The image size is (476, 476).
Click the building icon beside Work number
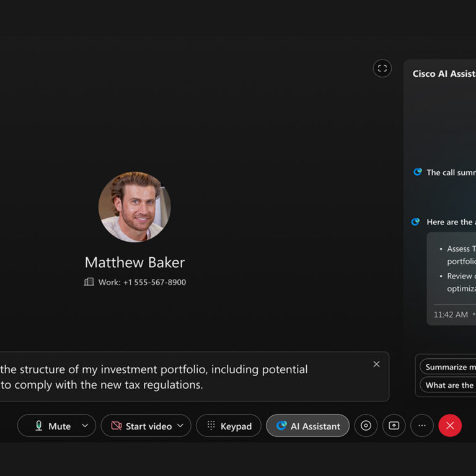(89, 282)
